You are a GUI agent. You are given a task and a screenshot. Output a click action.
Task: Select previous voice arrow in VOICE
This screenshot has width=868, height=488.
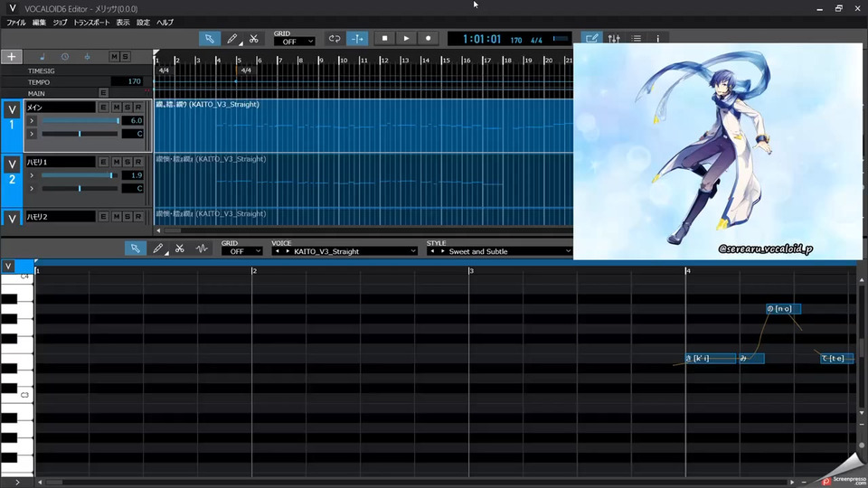pyautogui.click(x=278, y=251)
